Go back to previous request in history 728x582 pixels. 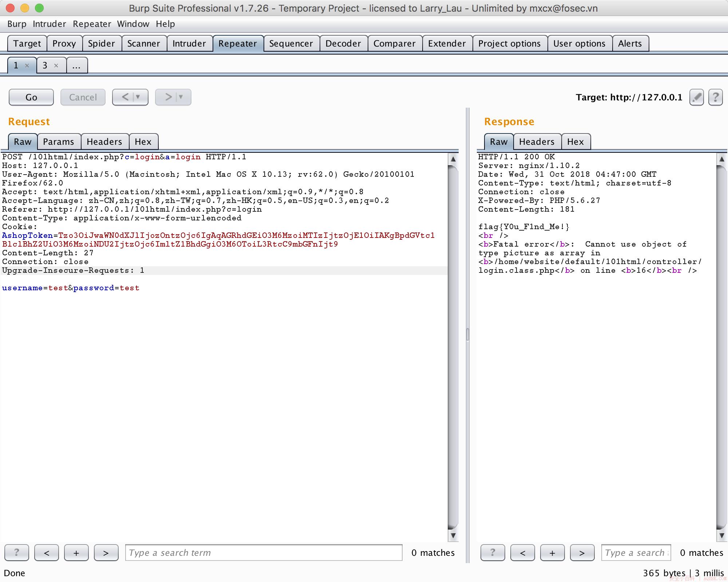tap(125, 97)
